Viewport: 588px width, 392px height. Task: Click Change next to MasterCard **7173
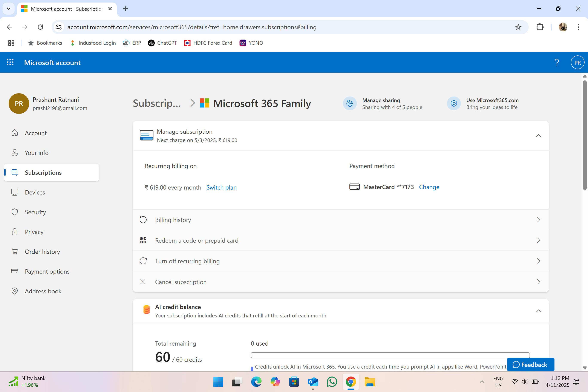click(429, 187)
